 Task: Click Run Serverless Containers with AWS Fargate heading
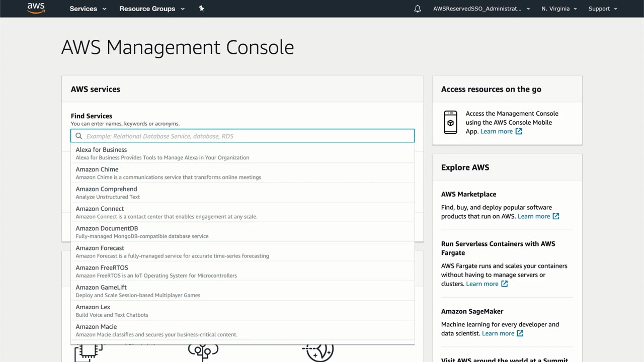point(498,248)
